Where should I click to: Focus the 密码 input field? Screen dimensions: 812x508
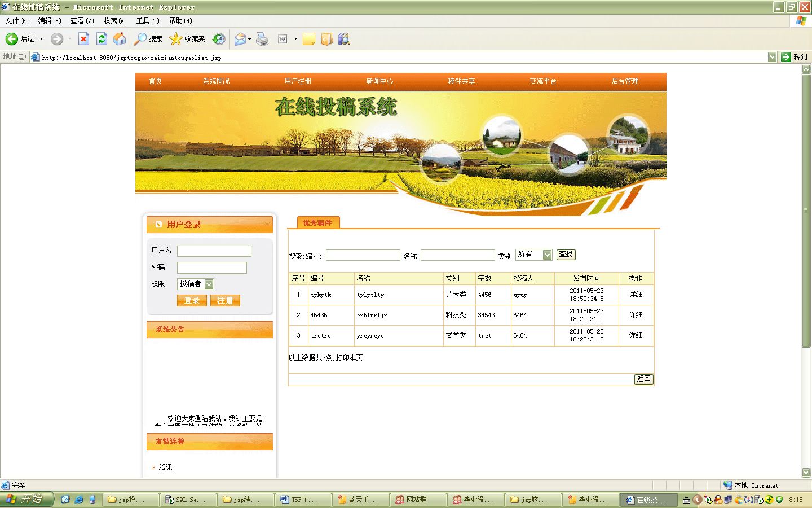212,268
